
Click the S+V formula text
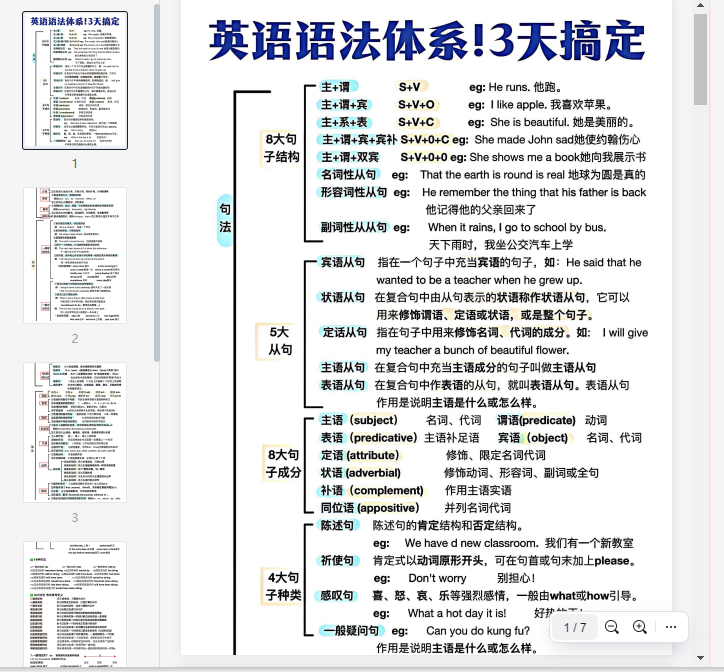point(410,87)
